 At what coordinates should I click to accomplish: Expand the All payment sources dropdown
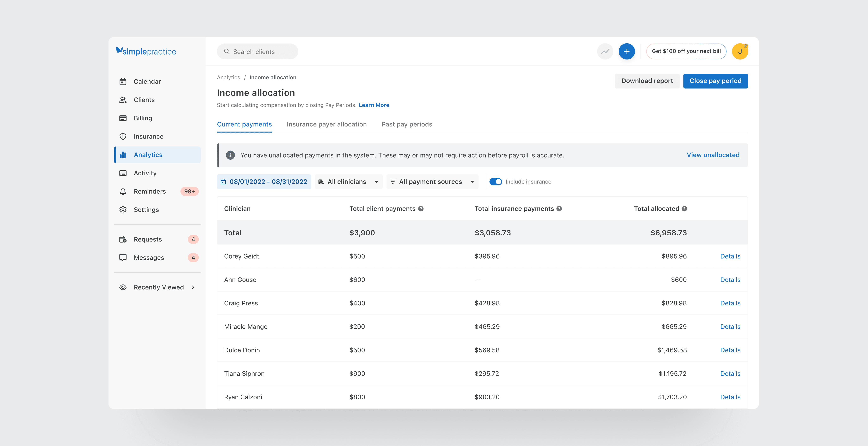[432, 182]
